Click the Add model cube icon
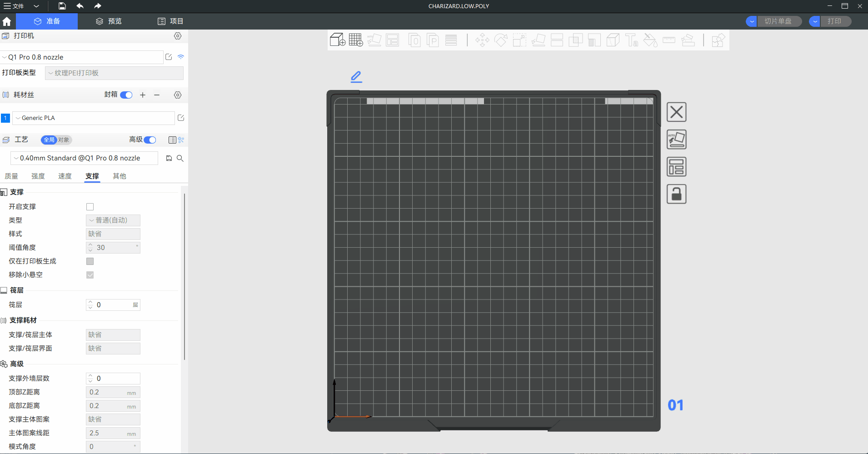Viewport: 868px width, 454px height. pos(337,40)
